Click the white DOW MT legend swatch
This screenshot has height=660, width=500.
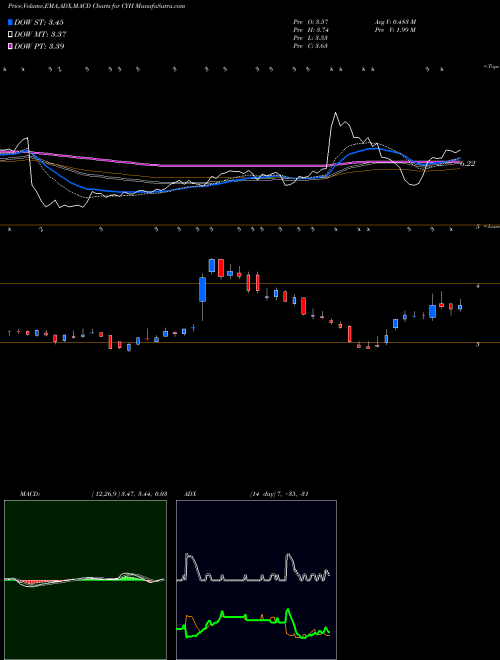point(10,34)
